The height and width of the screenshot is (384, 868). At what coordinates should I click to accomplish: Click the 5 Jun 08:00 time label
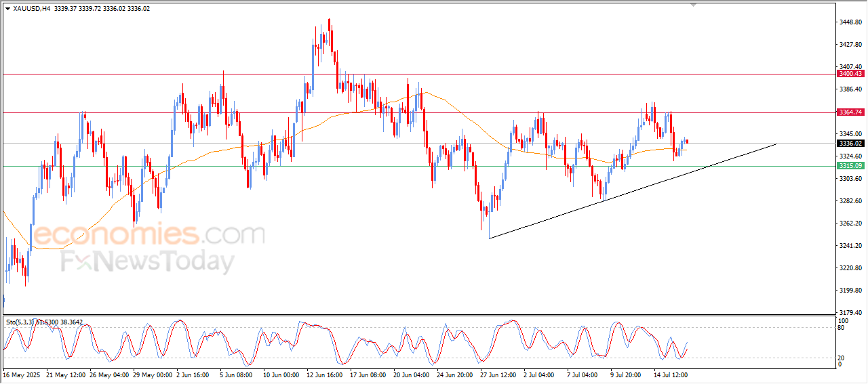[235, 375]
